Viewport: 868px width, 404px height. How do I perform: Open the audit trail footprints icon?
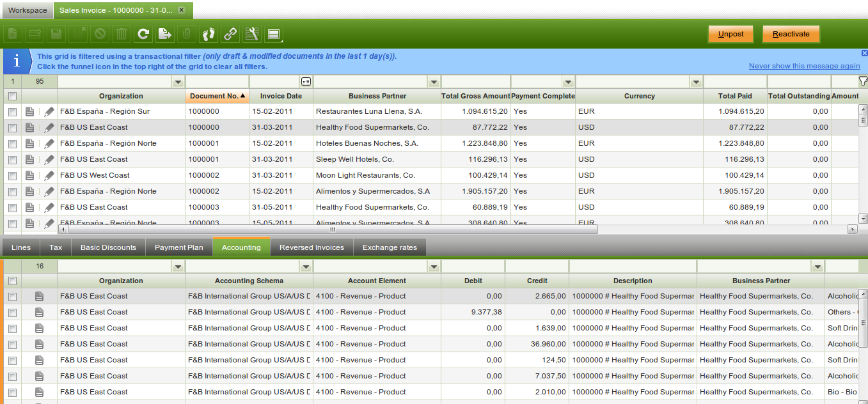[209, 34]
